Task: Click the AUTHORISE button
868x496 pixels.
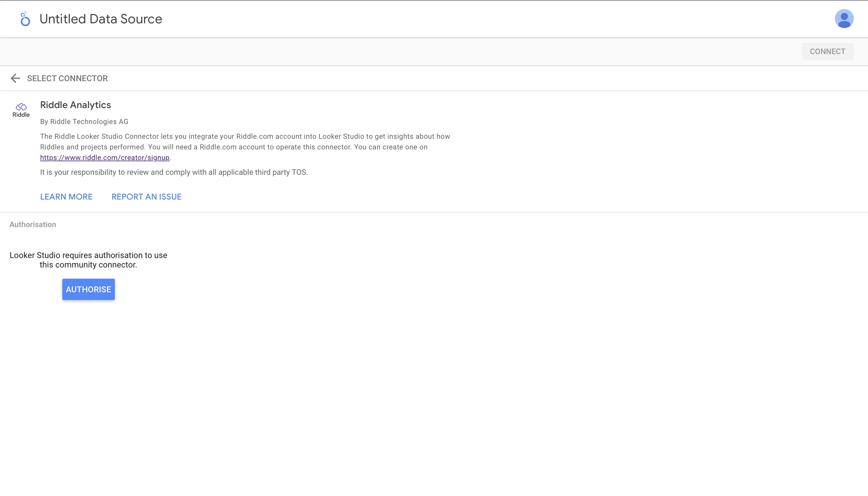Action: pos(89,289)
